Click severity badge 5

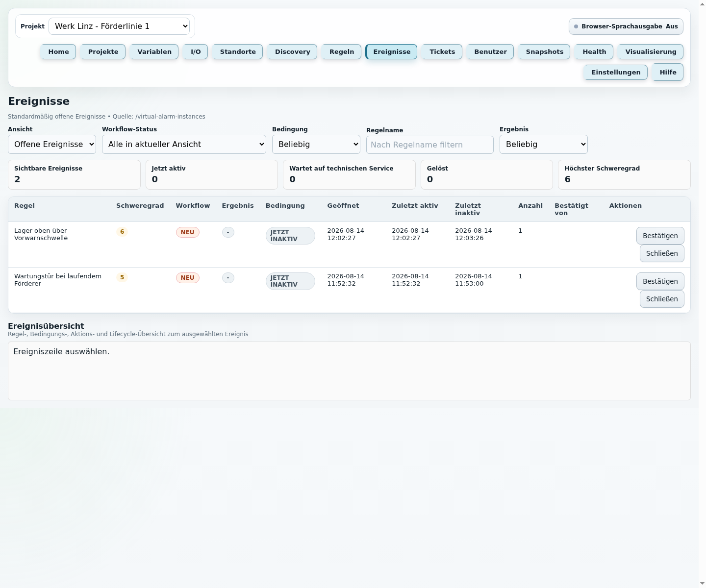pyautogui.click(x=122, y=277)
